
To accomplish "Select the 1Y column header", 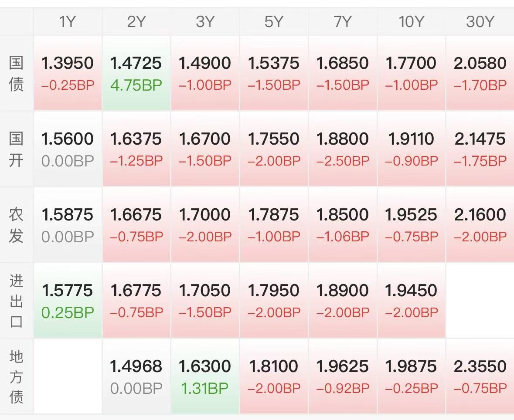I will pos(68,22).
